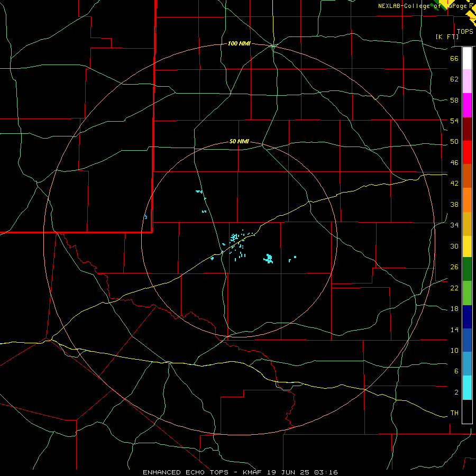Click the light green legend swatch
Image resolution: width=476 pixels, height=476 pixels.
click(467, 293)
